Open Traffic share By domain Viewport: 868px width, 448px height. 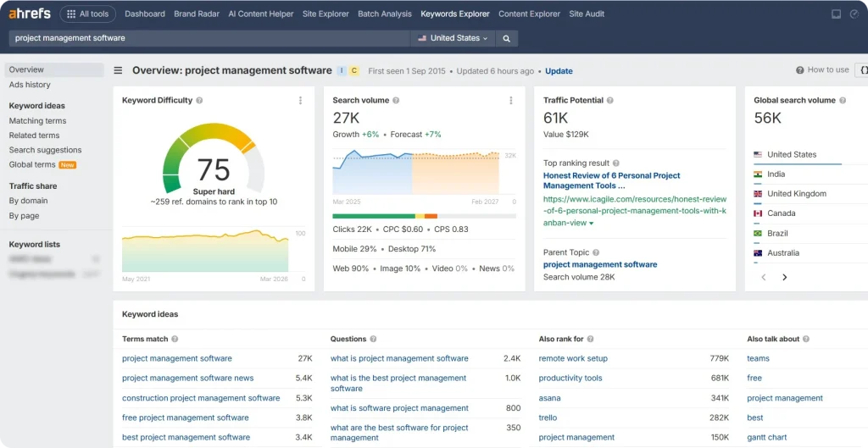pos(28,201)
